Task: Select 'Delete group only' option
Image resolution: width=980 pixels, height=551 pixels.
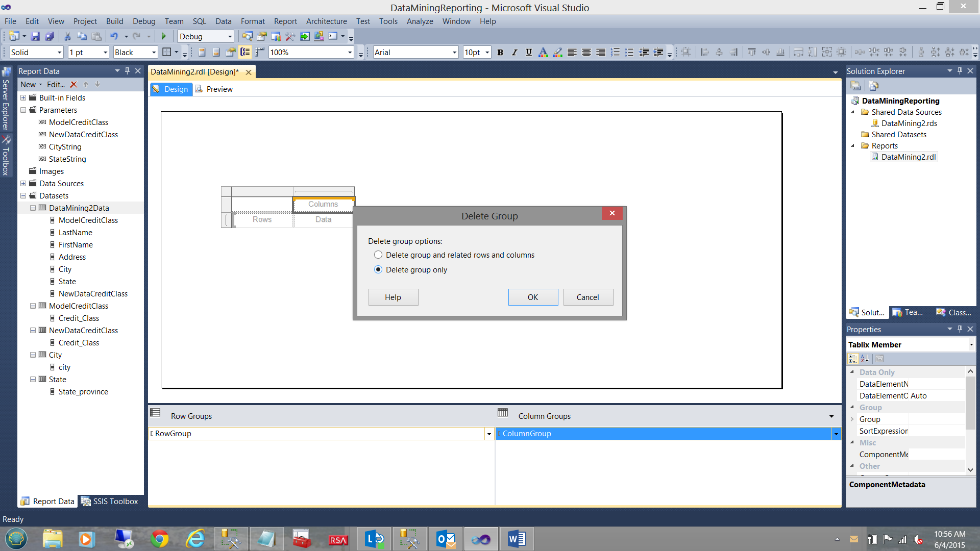Action: [x=378, y=269]
